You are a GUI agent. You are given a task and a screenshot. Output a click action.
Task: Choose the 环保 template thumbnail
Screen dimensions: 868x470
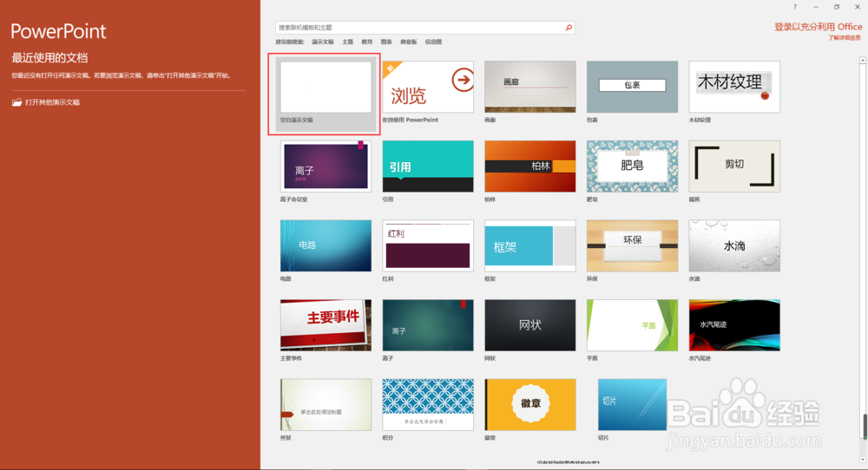(x=632, y=246)
